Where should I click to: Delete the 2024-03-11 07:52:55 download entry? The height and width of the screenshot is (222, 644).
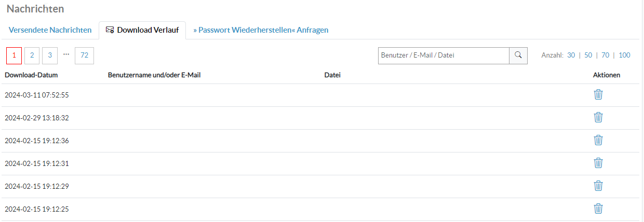(x=598, y=94)
